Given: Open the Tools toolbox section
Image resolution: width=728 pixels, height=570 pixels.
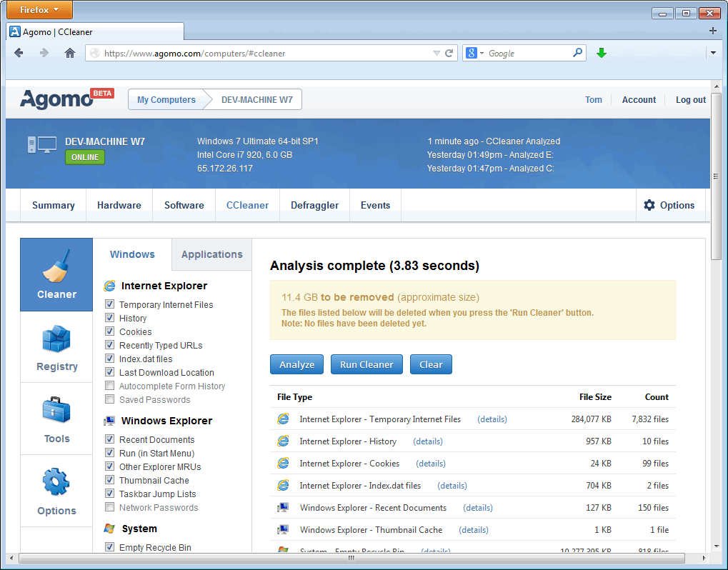Looking at the screenshot, I should tap(56, 419).
